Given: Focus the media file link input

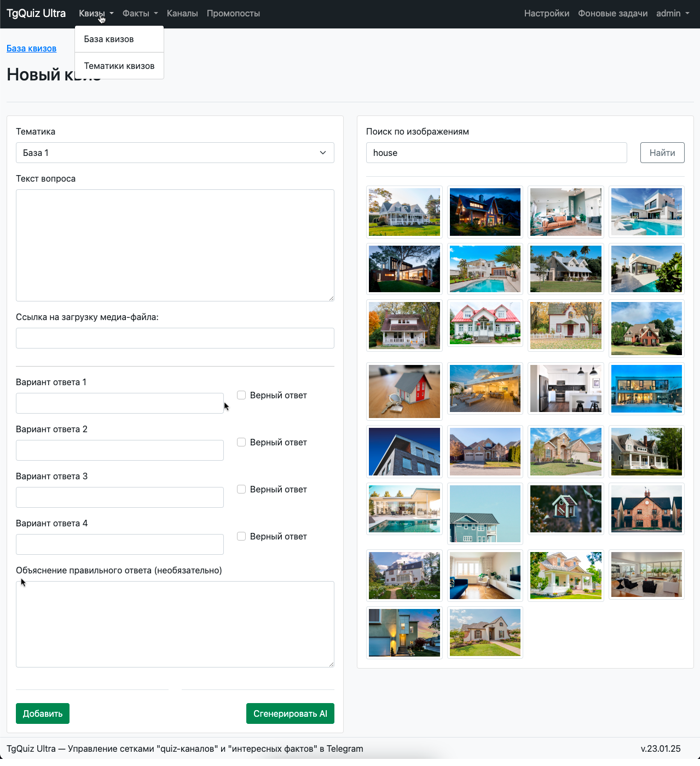Looking at the screenshot, I should [x=175, y=338].
